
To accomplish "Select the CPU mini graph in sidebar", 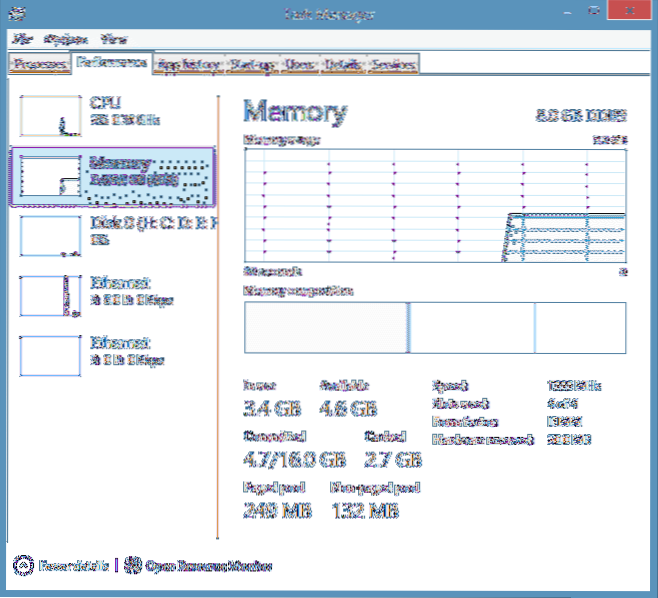I will pos(51,117).
